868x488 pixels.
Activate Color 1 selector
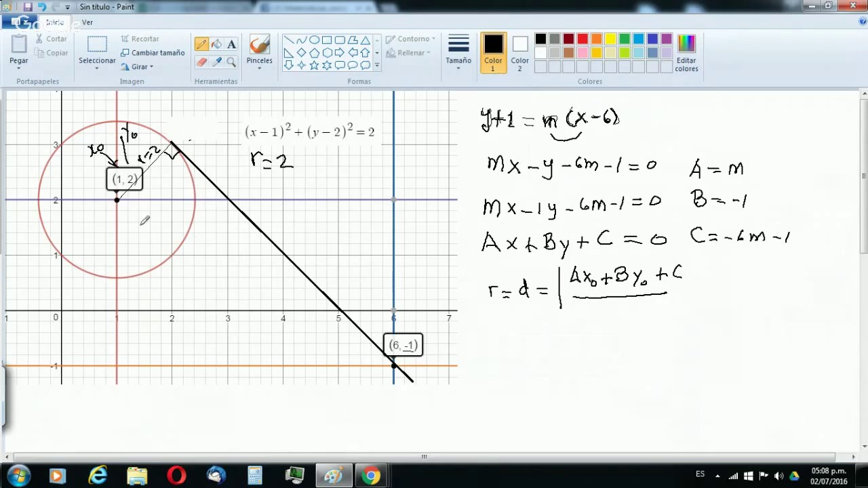(x=494, y=52)
